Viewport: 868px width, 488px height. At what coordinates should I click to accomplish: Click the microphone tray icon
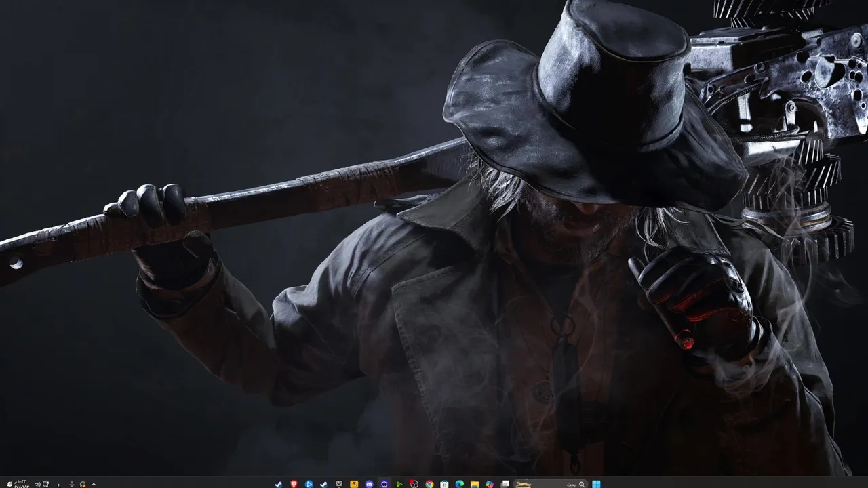[x=72, y=484]
